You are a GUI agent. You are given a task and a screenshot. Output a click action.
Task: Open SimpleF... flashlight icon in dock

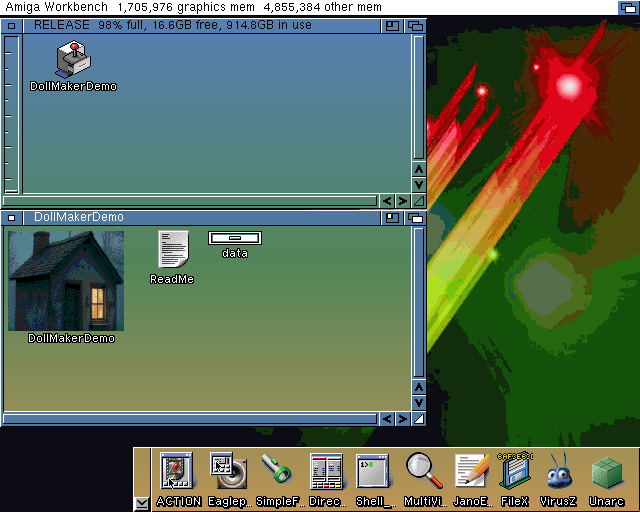pyautogui.click(x=277, y=469)
